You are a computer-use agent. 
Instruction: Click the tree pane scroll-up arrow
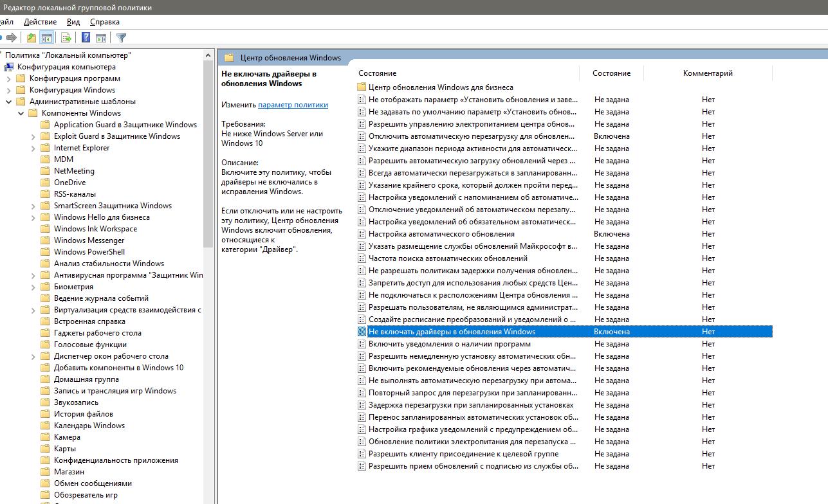coord(208,55)
